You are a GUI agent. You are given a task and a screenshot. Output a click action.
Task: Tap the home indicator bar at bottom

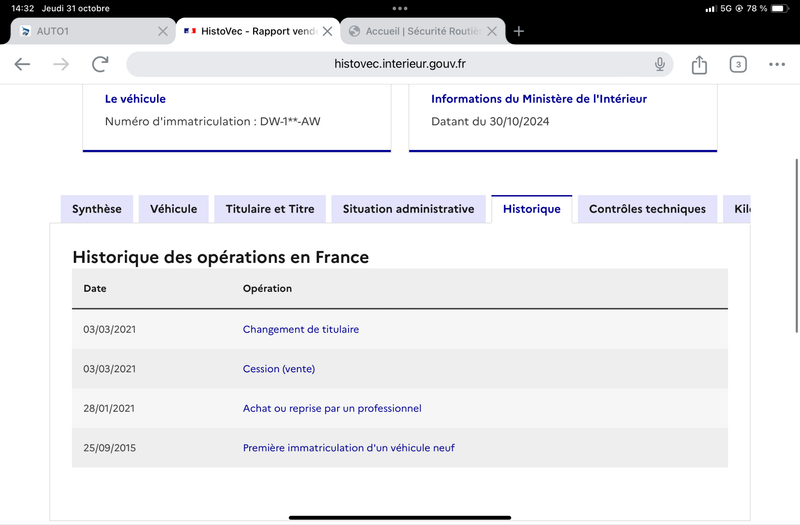point(400,517)
